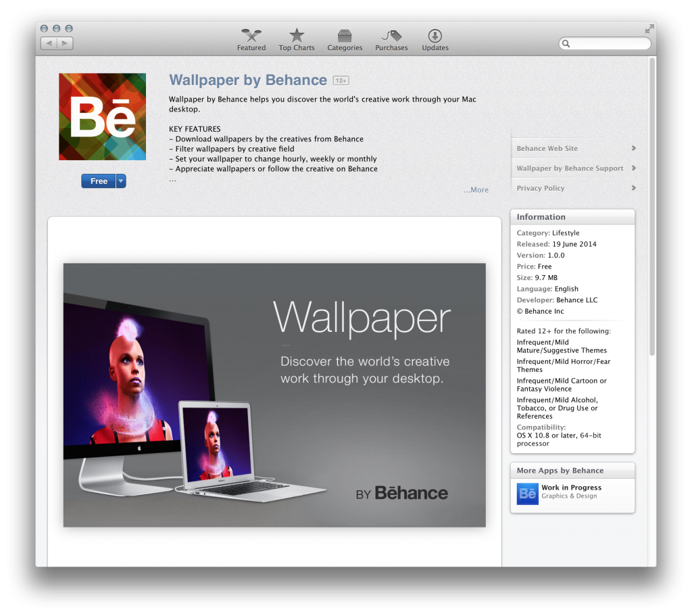Click the Free button to download

[99, 181]
